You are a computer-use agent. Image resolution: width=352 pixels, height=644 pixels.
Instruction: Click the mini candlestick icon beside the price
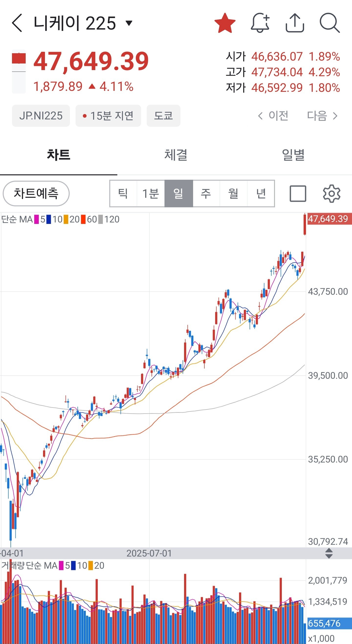19,72
